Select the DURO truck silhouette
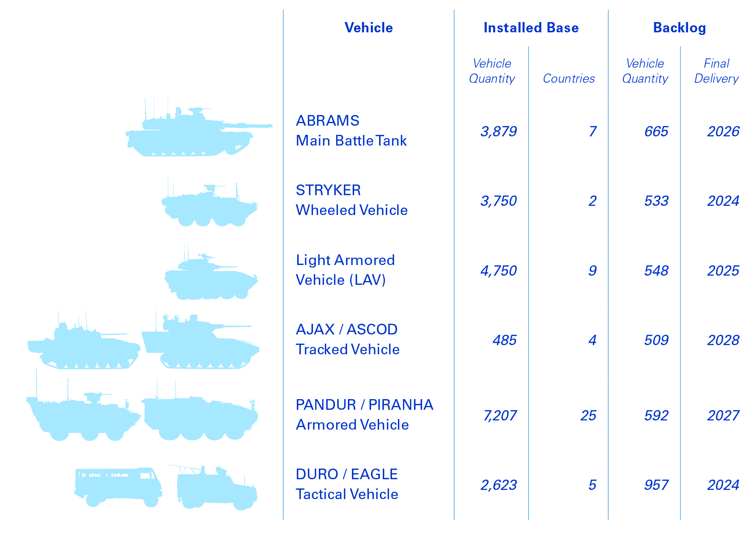Image resolution: width=756 pixels, height=534 pixels. click(118, 485)
